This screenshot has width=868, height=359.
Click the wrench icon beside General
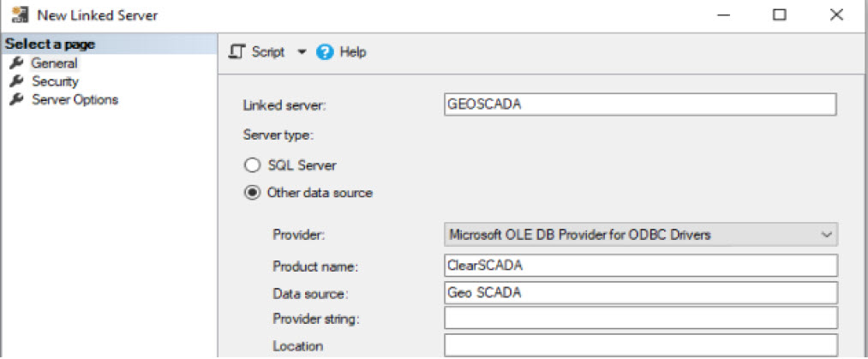16,63
